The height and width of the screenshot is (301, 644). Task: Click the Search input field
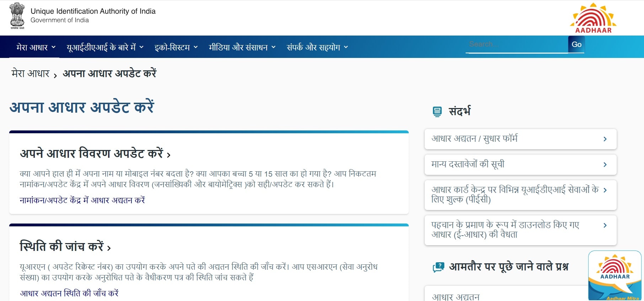(517, 44)
